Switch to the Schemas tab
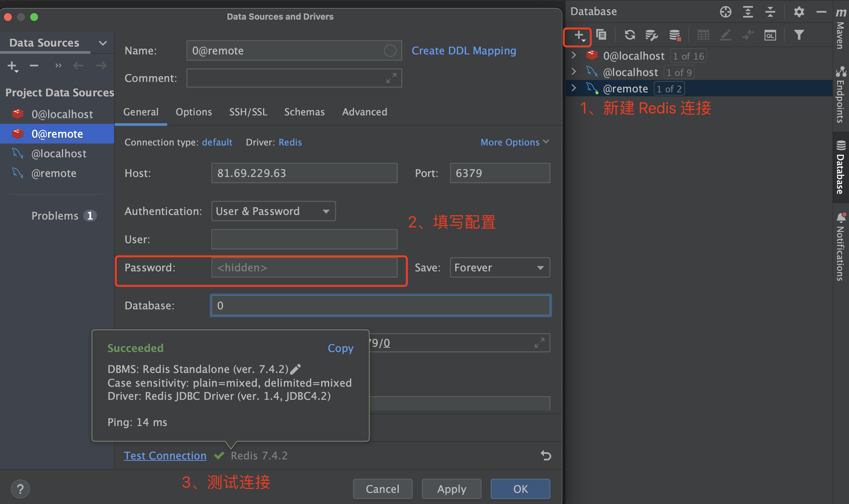 click(304, 112)
